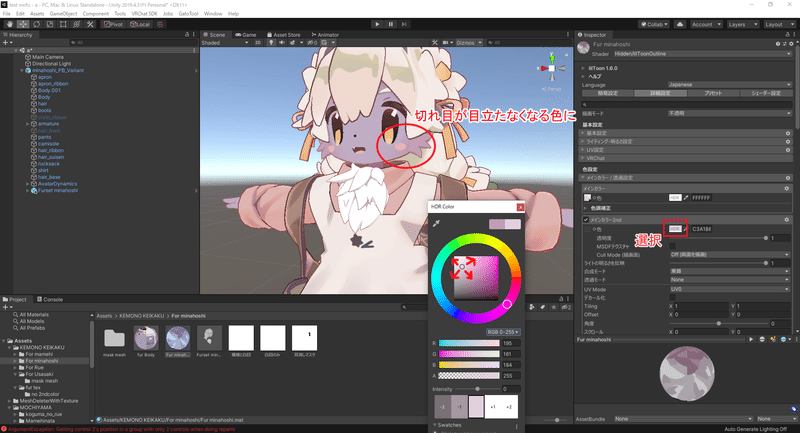800x433 pixels.
Task: Select the combined Transform tool
Action: point(76,24)
